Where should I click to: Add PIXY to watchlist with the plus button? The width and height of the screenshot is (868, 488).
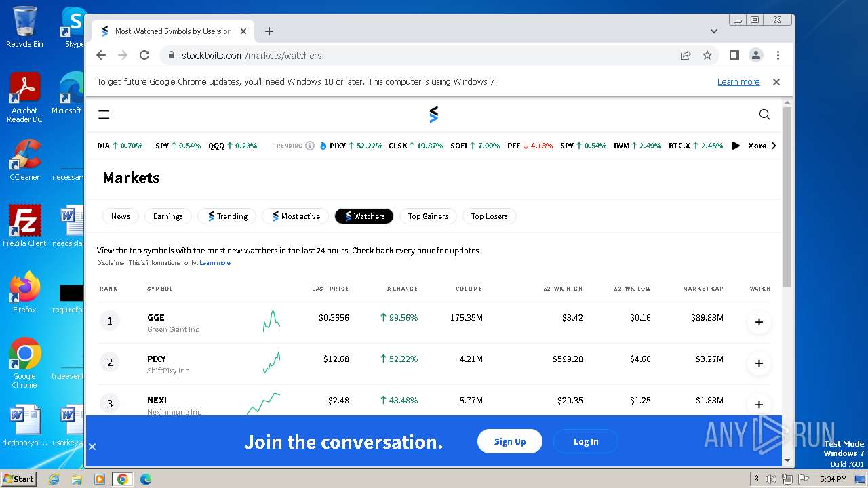pyautogui.click(x=759, y=363)
